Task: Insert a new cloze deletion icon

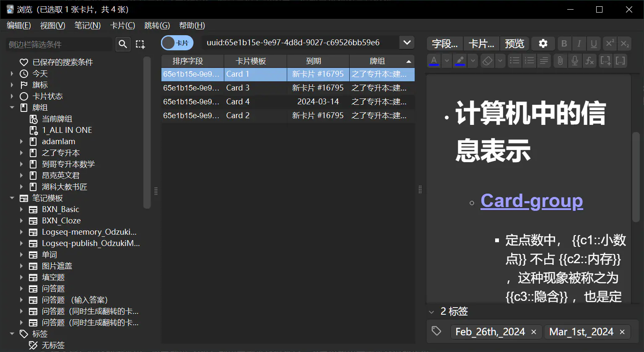Action: coord(605,61)
